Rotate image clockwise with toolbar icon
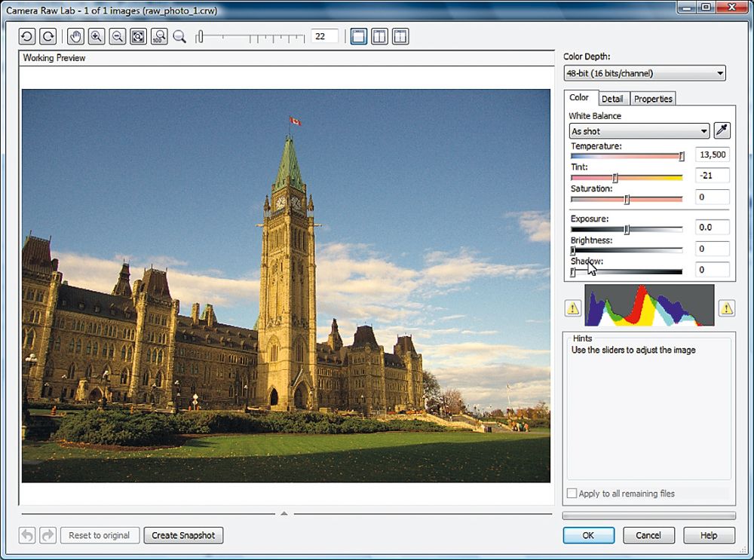Viewport: 754px width, 560px height. click(x=48, y=36)
